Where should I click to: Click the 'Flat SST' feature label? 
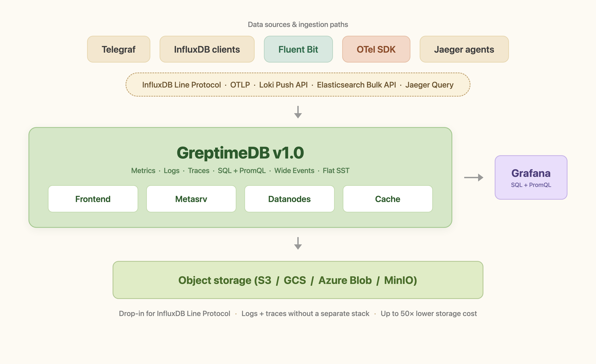click(336, 171)
